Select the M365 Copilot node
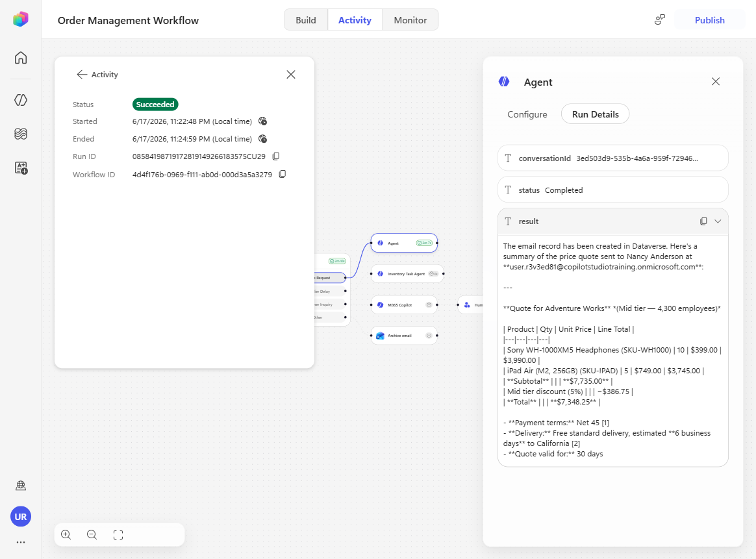Screen dimensions: 756x559 coord(404,304)
